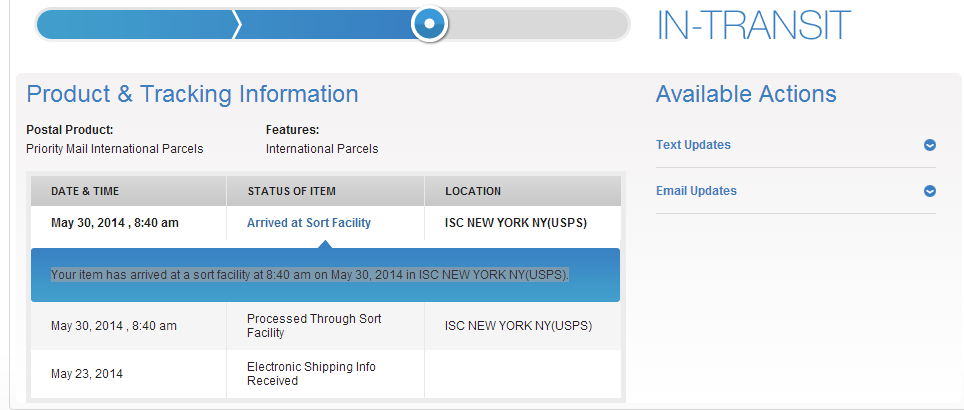964x410 pixels.
Task: Click Priority Mail International Parcels product text
Action: tap(114, 149)
